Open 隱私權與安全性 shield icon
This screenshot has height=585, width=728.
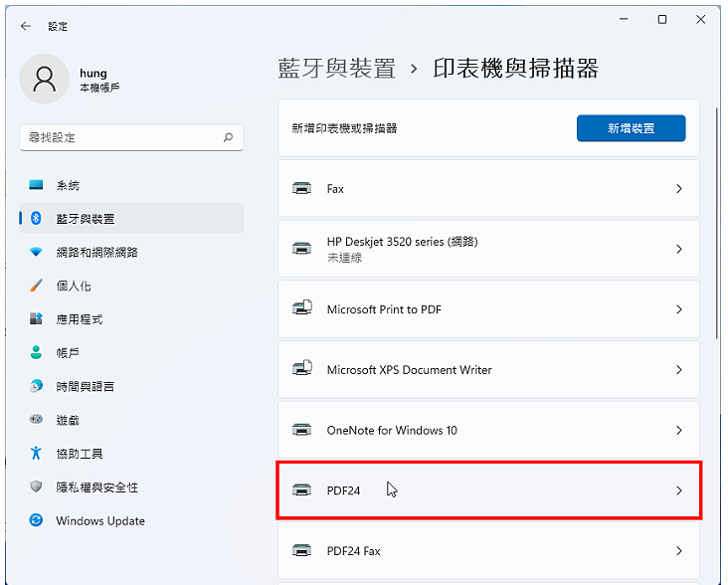[36, 487]
